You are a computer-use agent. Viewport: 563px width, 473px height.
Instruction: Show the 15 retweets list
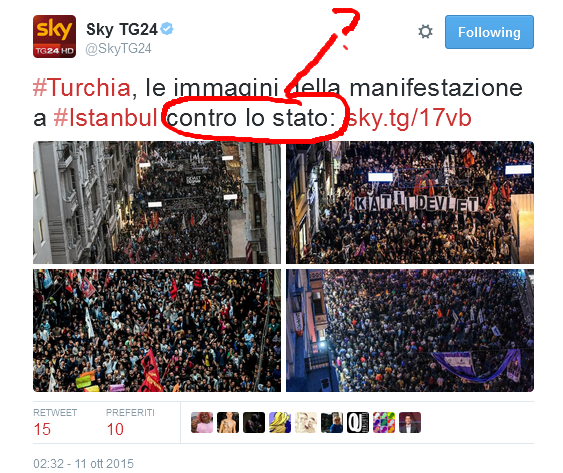[55, 422]
